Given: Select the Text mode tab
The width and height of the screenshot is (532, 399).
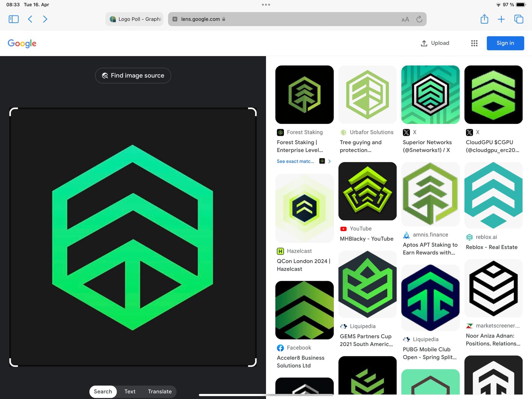Looking at the screenshot, I should coord(130,391).
